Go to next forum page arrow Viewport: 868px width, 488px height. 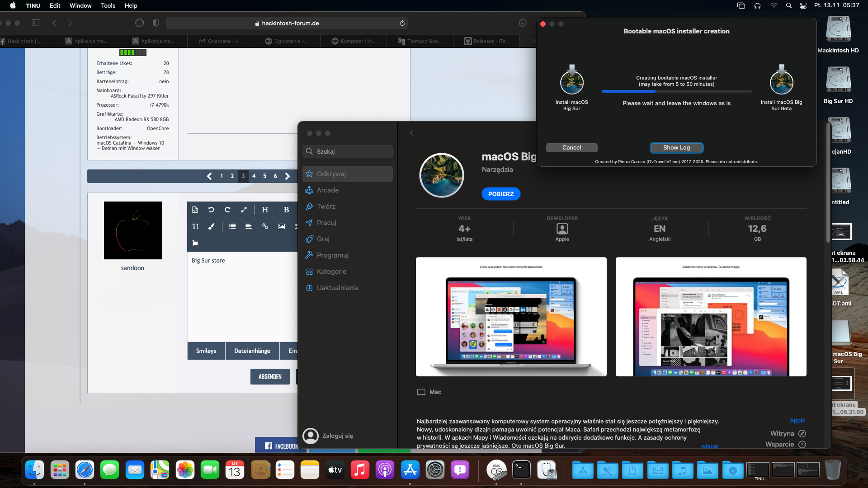coord(288,176)
